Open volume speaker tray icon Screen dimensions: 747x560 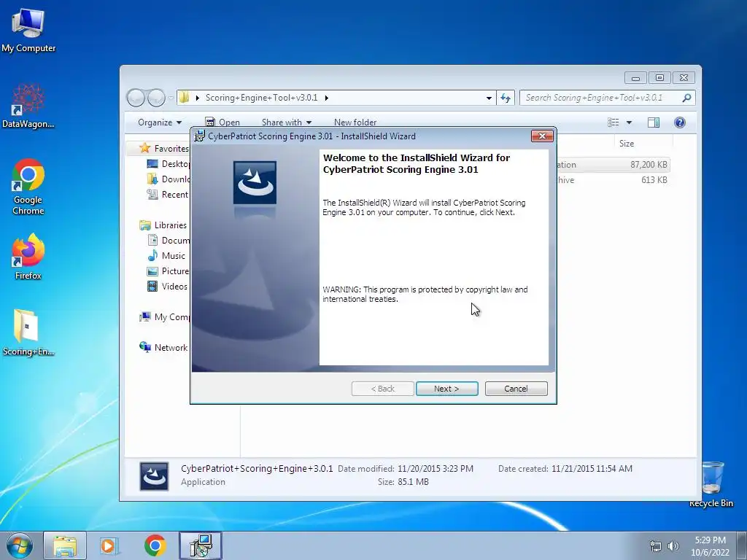point(673,546)
